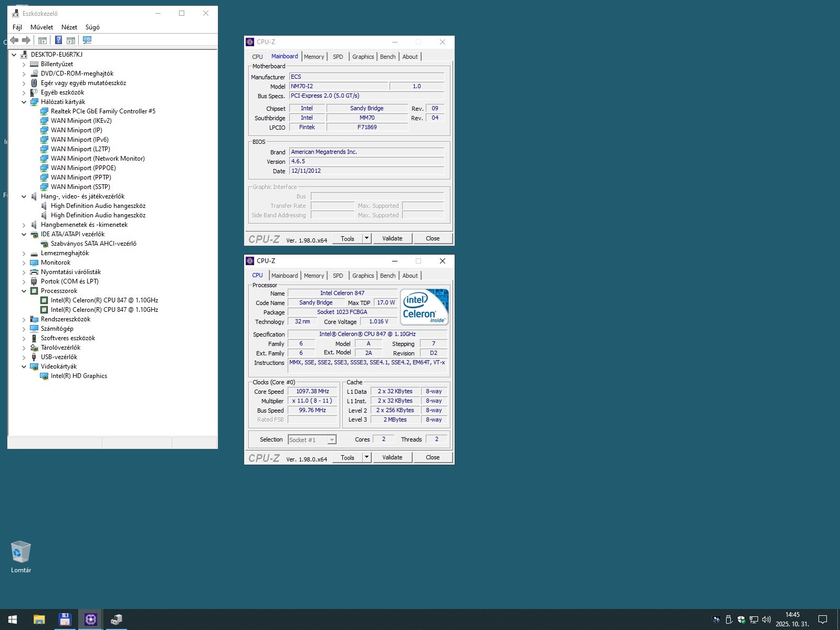This screenshot has width=840, height=630.
Task: Open the Fájl menu in Device Manager
Action: (x=17, y=27)
